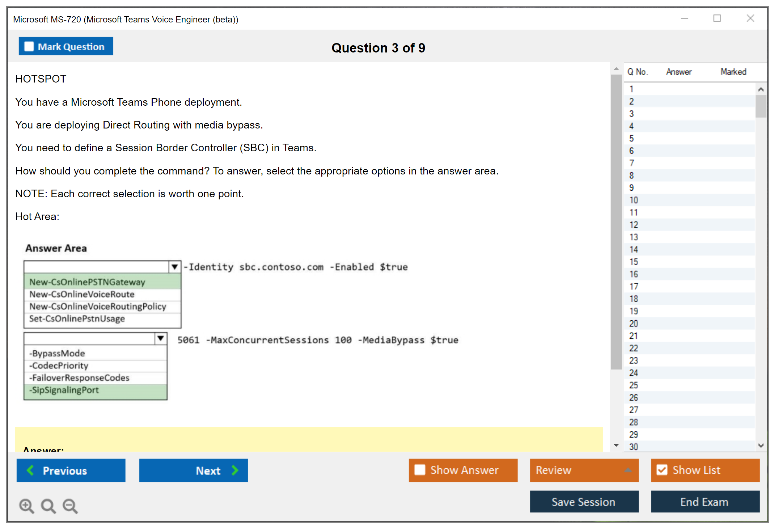Click the green arrow on the Previous button

click(30, 470)
